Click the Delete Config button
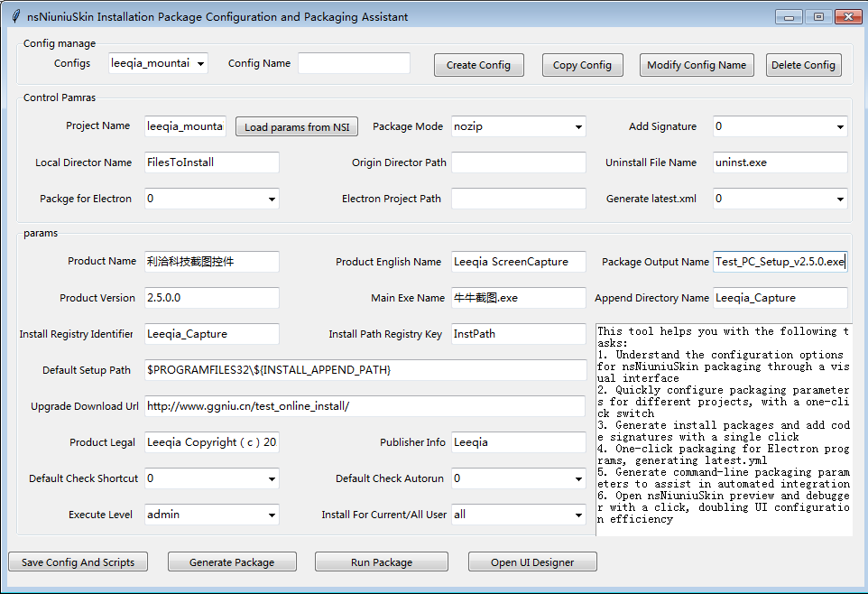The image size is (868, 594). tap(803, 65)
